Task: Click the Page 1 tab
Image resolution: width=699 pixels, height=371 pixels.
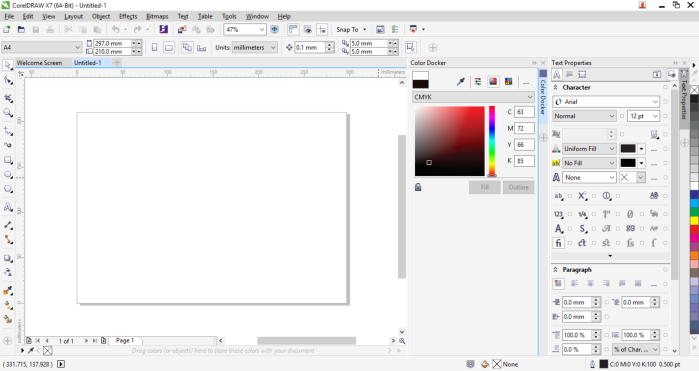Action: point(125,340)
